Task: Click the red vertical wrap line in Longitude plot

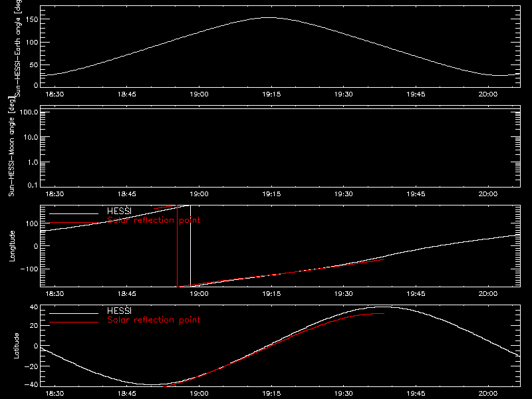Action: click(x=177, y=246)
